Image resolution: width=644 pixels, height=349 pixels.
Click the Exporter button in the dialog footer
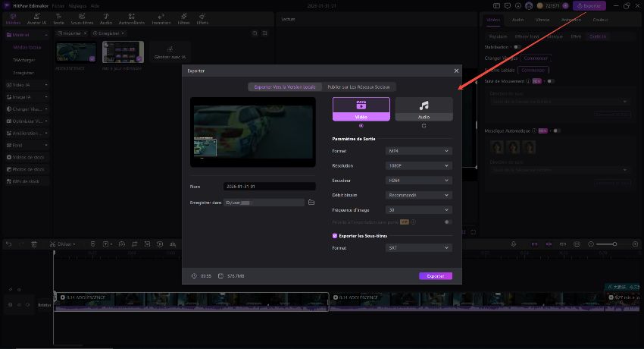coord(436,276)
